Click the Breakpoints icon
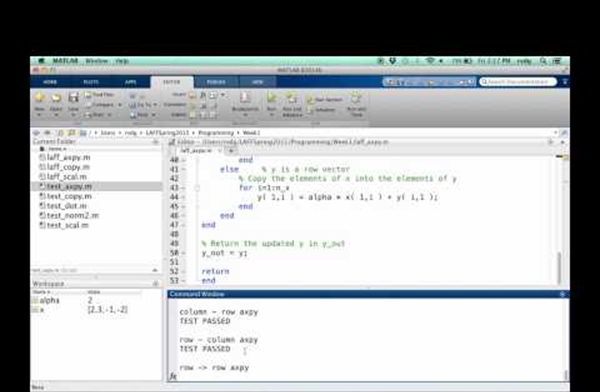The image size is (600, 392). coord(245,97)
